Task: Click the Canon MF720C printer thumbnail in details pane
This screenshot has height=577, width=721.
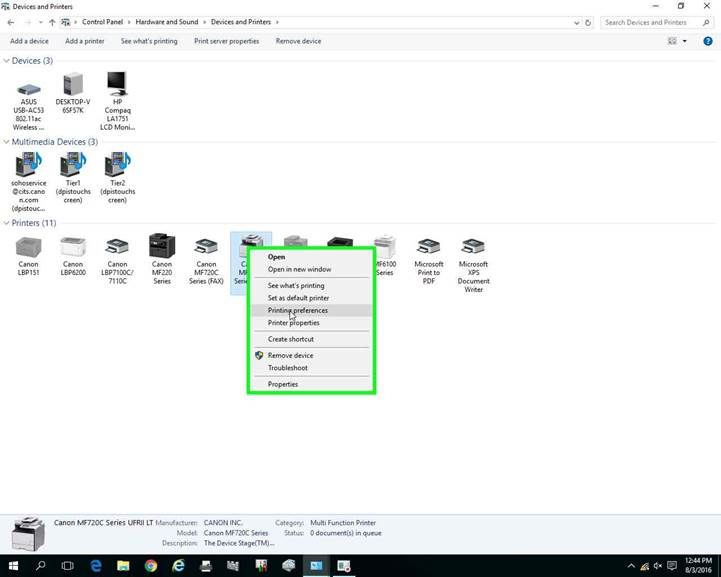Action: 29,534
